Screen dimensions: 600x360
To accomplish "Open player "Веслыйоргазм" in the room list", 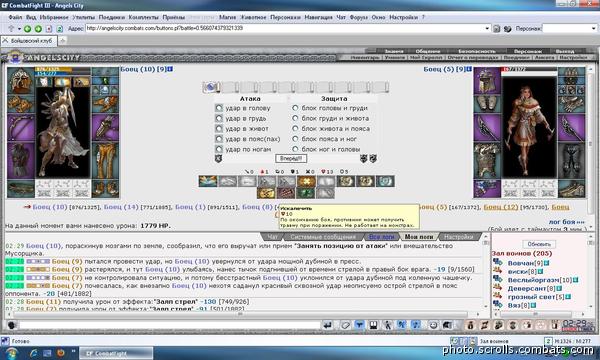I will (534, 280).
